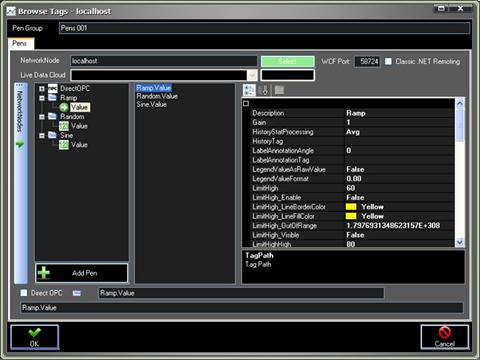Click the property grid scroll down arrow

pyautogui.click(x=460, y=242)
